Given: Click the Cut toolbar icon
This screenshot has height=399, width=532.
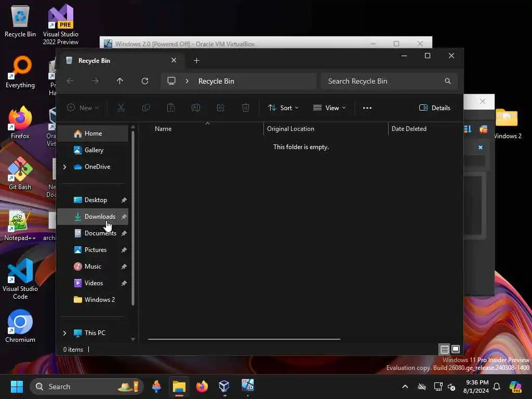Looking at the screenshot, I should (121, 108).
